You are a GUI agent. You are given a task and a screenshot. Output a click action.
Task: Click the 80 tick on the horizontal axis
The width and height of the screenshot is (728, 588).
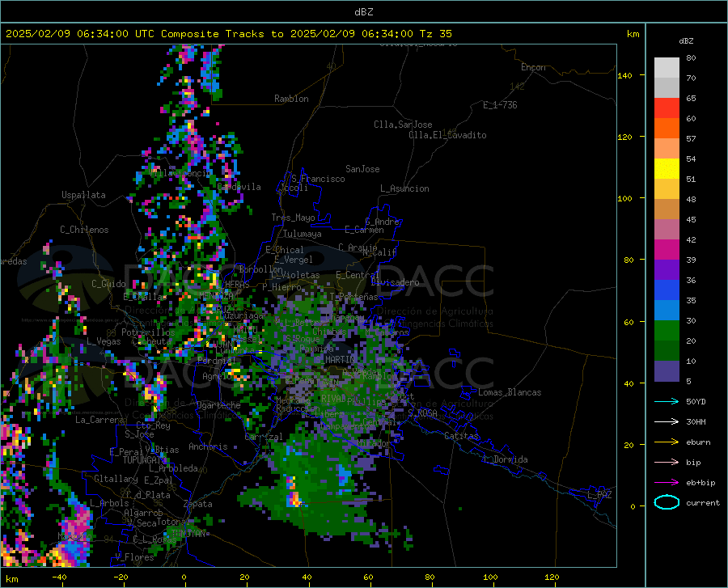click(430, 577)
